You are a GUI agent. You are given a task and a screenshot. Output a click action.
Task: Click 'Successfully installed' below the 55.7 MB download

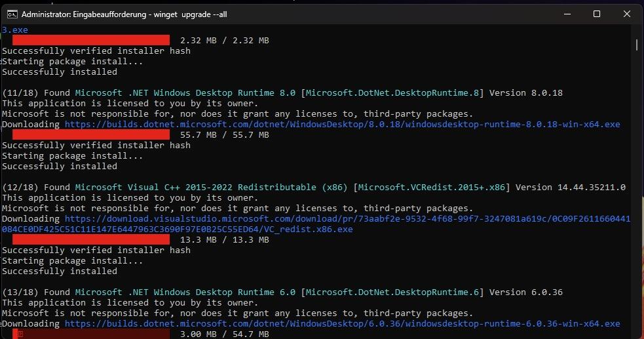point(60,167)
